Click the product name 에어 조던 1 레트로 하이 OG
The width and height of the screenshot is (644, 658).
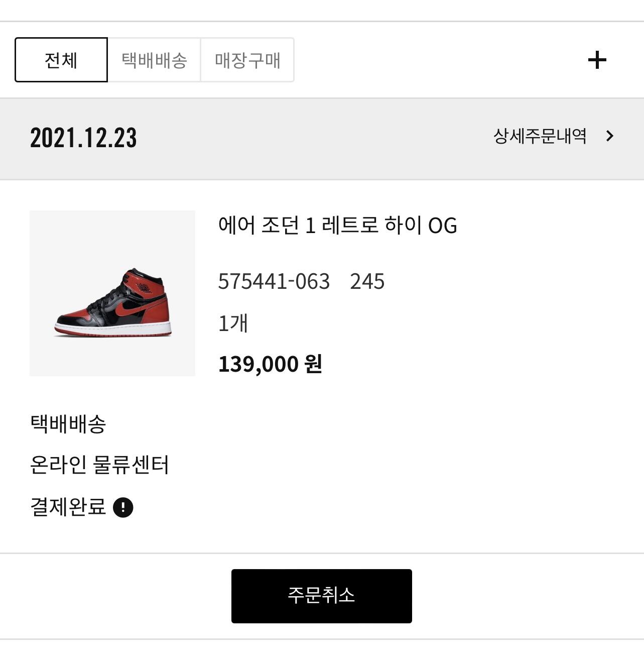[337, 225]
